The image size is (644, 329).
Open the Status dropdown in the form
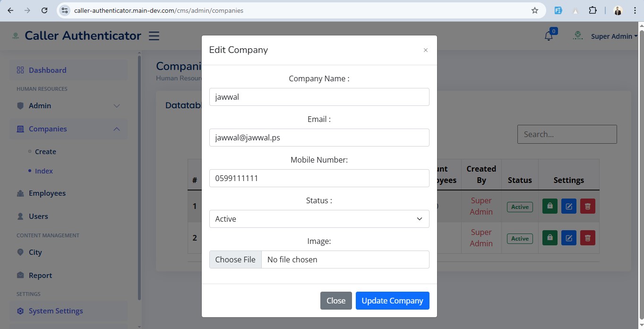tap(319, 219)
